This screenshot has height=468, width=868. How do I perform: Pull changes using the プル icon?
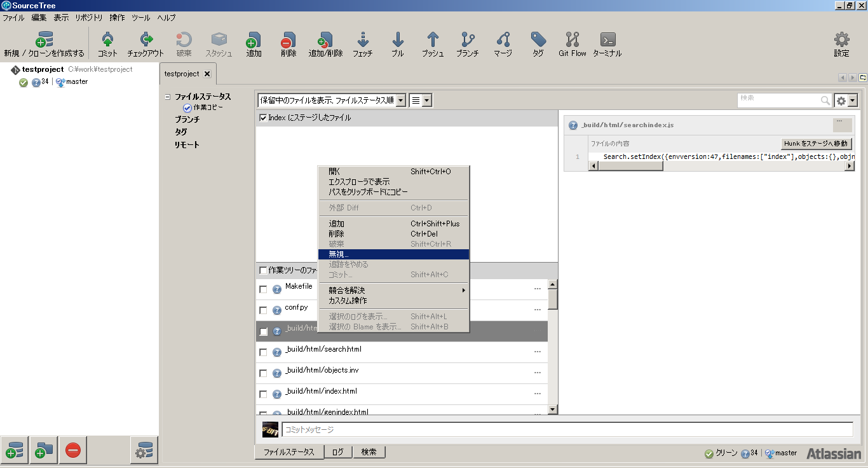point(398,40)
